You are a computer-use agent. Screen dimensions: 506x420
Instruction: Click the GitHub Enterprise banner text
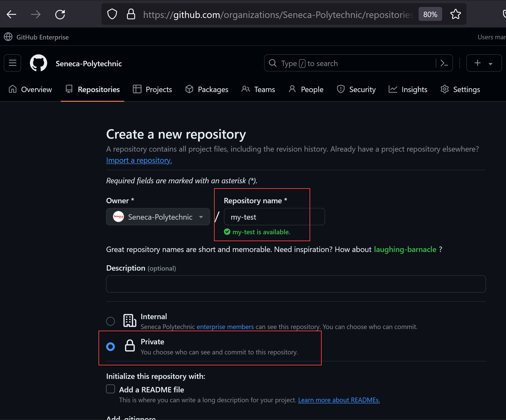tap(42, 37)
